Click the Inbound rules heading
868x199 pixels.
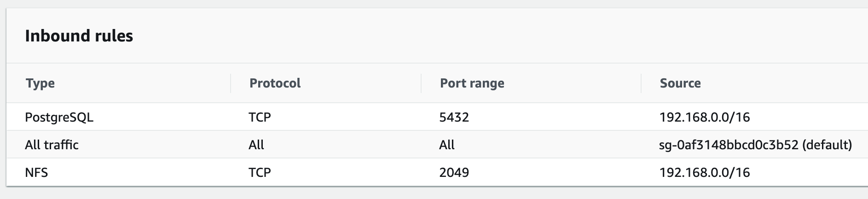(x=79, y=36)
